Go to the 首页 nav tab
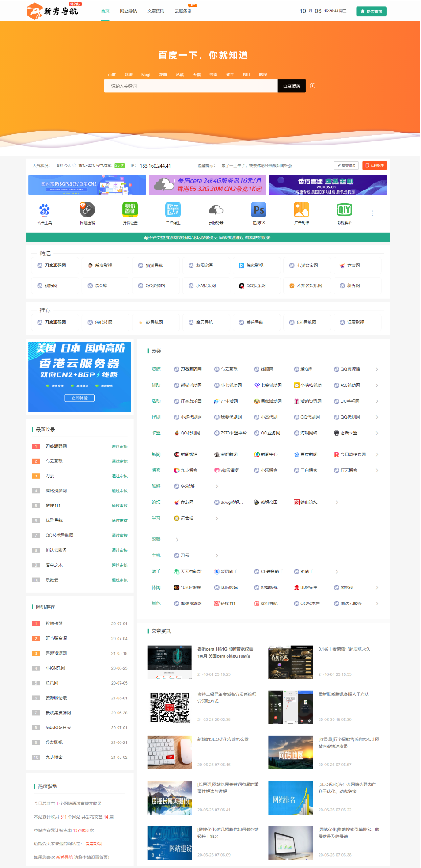 tap(105, 11)
